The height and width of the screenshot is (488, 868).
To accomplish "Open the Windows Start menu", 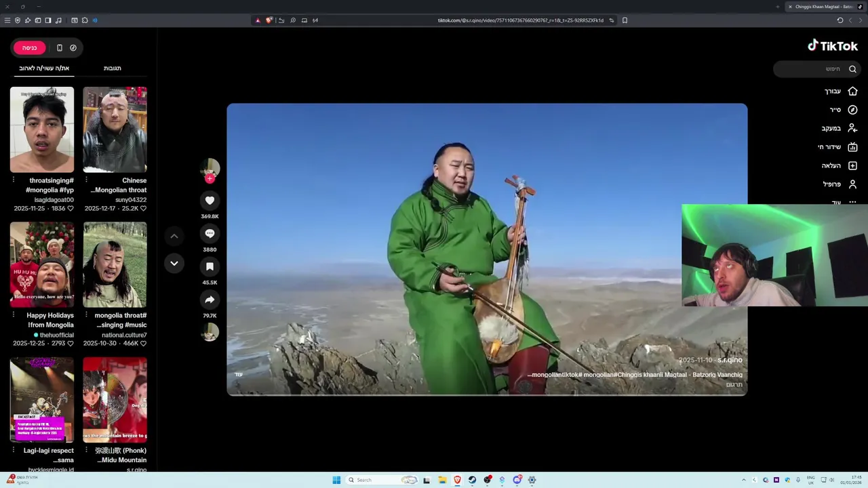I will coord(336,480).
